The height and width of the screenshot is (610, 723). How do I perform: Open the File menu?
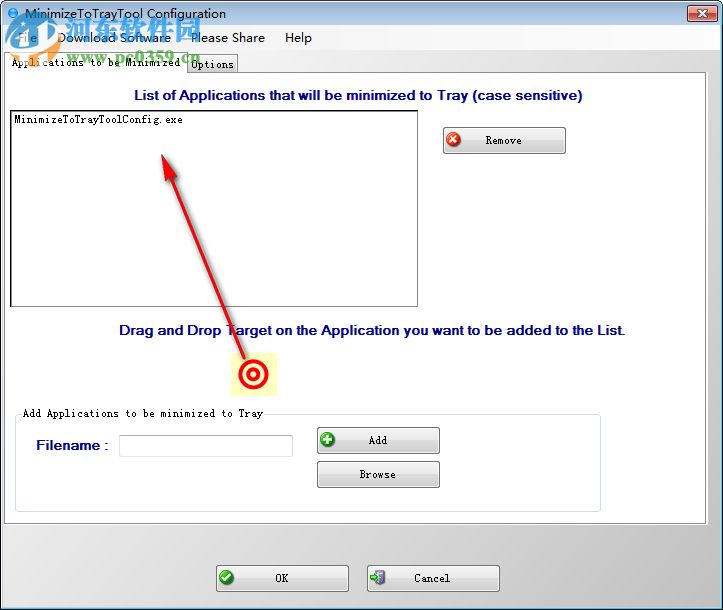[x=27, y=38]
